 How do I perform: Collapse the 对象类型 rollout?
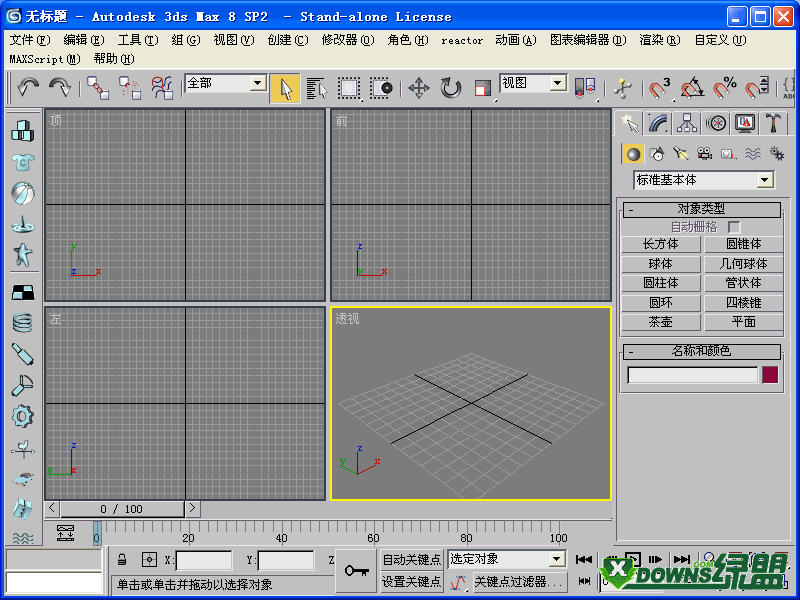(x=702, y=209)
